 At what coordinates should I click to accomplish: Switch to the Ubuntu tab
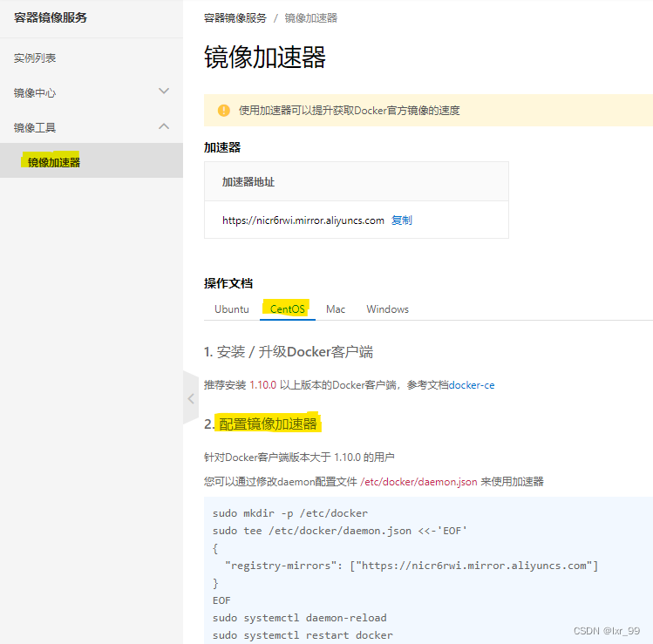pyautogui.click(x=232, y=309)
